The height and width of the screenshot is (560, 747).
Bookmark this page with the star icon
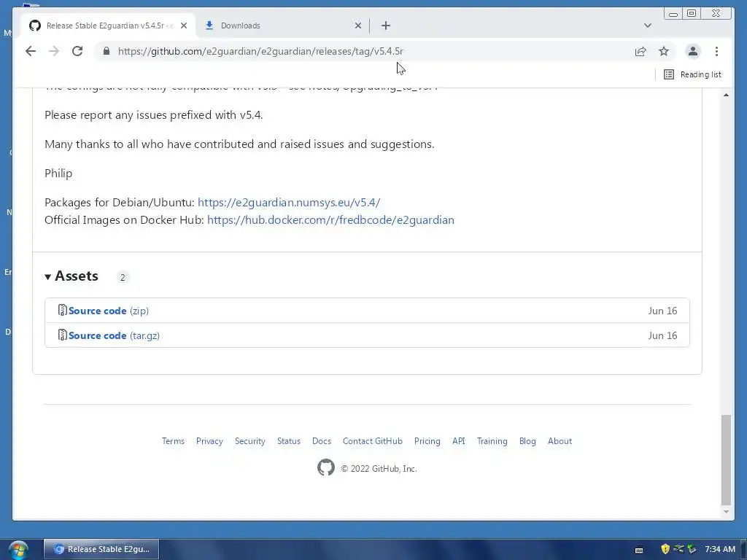(x=664, y=52)
